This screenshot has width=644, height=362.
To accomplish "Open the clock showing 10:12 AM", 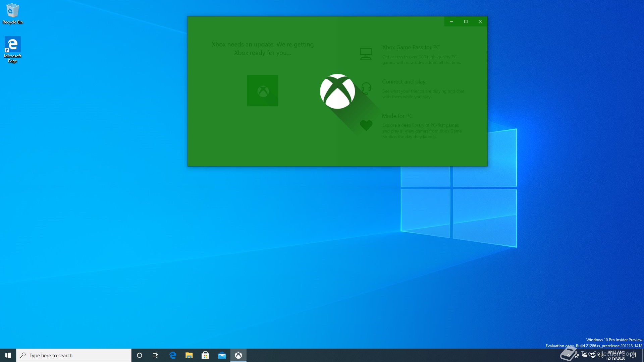I will pos(615,355).
